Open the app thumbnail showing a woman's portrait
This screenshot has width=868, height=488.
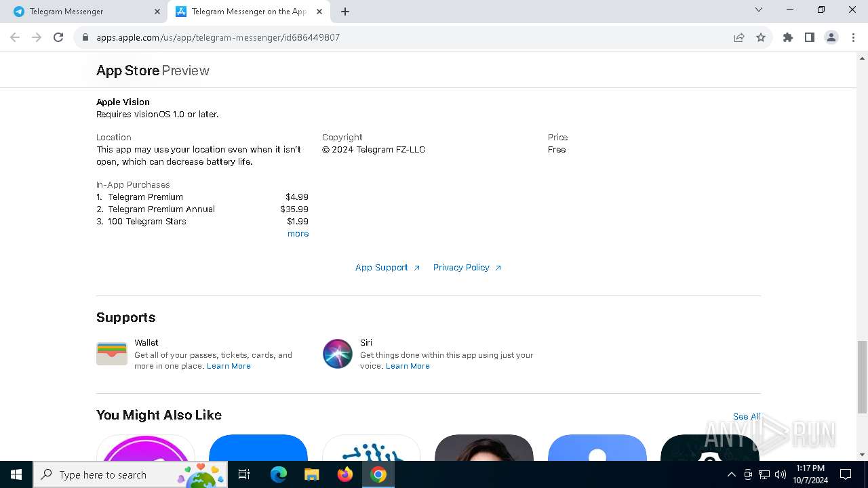484,448
